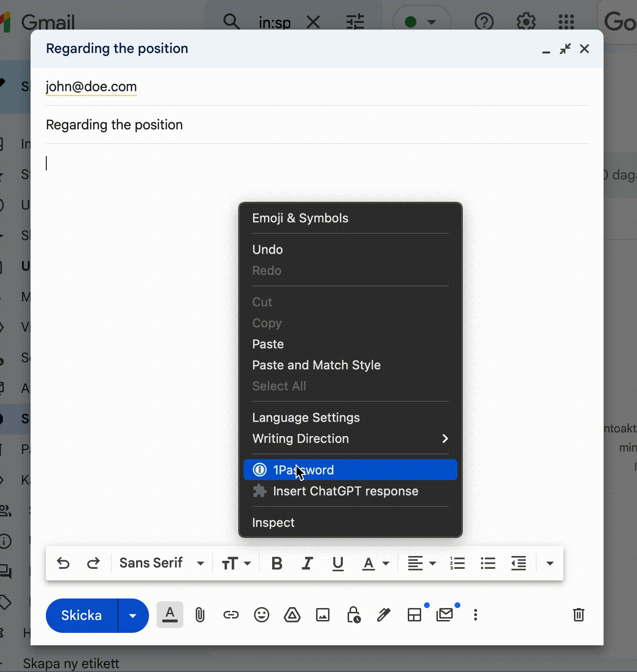Insert a link using the link icon
The image size is (637, 672).
(x=231, y=615)
